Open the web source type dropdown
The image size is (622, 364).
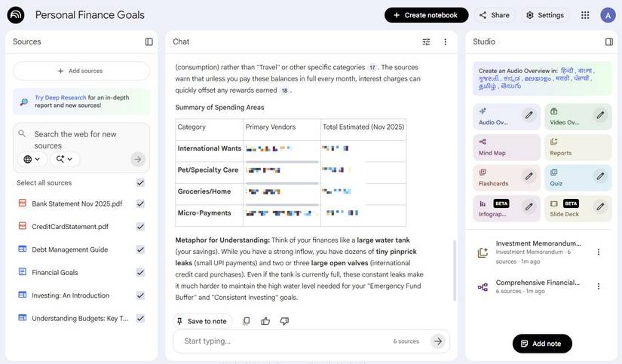click(x=32, y=159)
